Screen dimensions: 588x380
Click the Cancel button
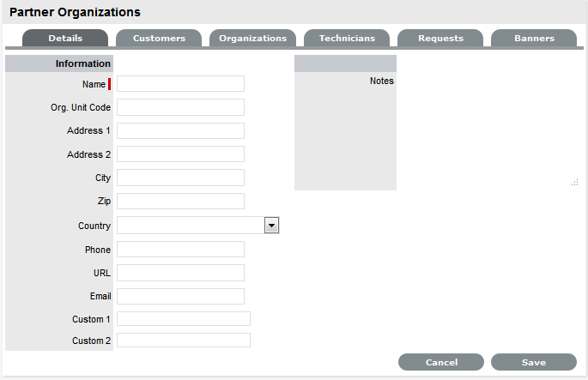[x=441, y=362]
